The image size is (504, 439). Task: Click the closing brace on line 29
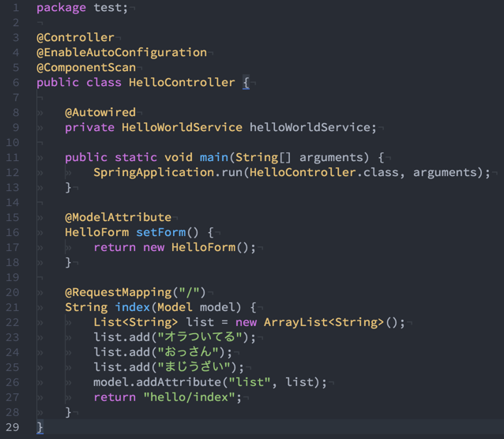tap(39, 428)
